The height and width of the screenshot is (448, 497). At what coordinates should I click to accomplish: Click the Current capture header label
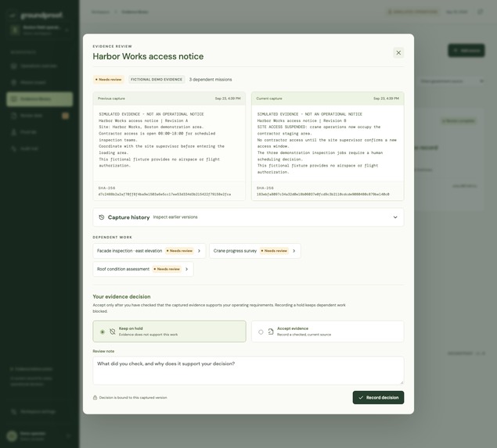click(269, 99)
